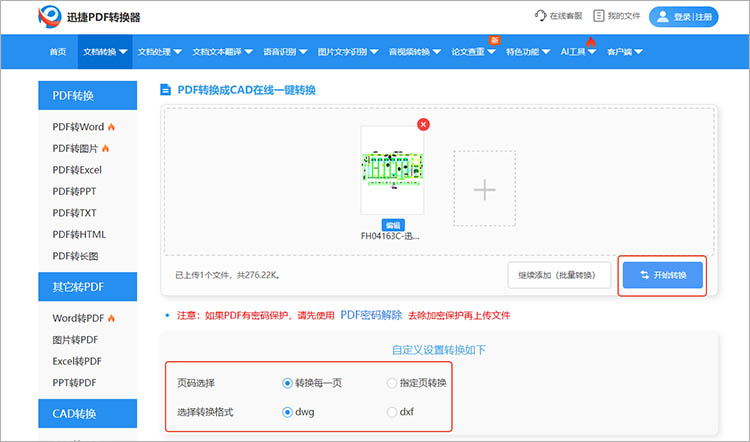Screen dimensions: 750x442
Task: Click the plus icon to add file
Action: point(485,190)
